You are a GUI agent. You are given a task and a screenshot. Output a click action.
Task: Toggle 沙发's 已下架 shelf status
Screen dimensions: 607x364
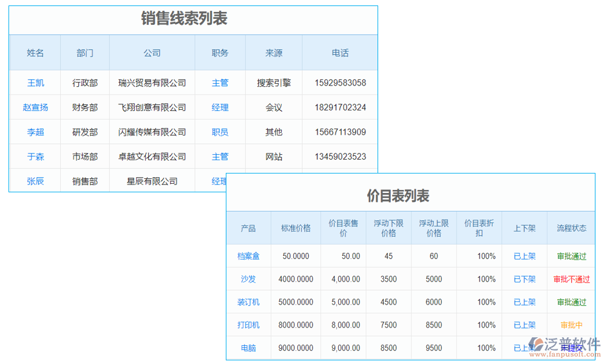(524, 279)
